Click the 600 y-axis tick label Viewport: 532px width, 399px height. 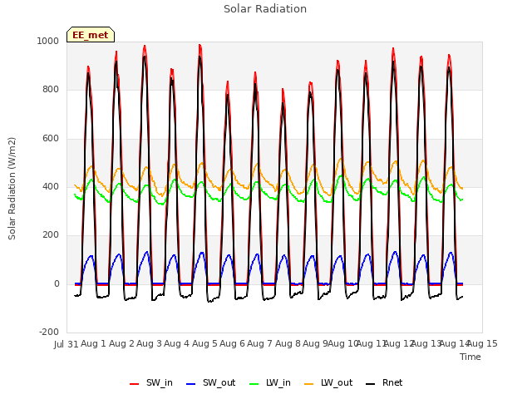point(51,139)
